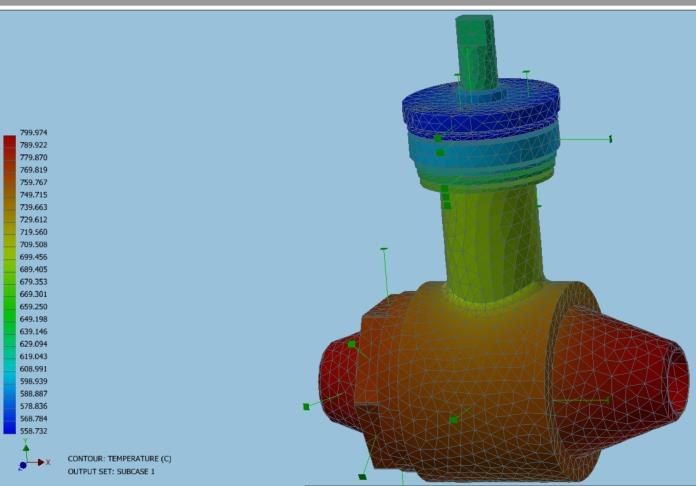Click the green marker on left pipe end
Screen dimensions: 696x486
pyautogui.click(x=352, y=343)
